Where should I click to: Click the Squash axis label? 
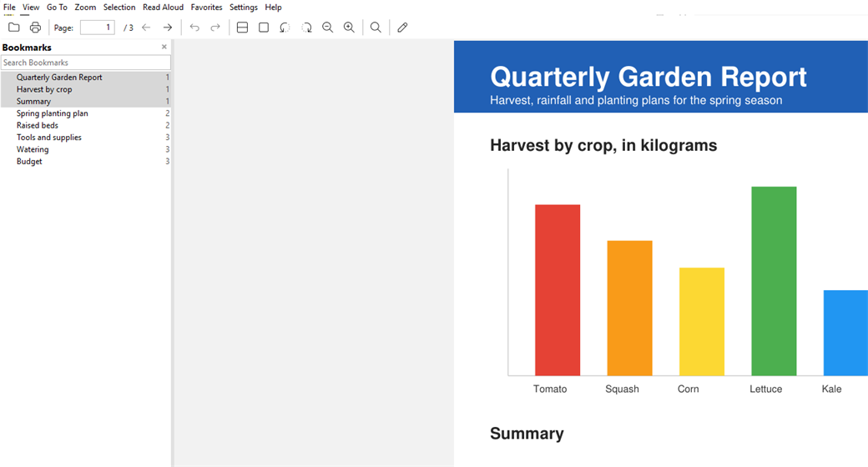tap(623, 389)
